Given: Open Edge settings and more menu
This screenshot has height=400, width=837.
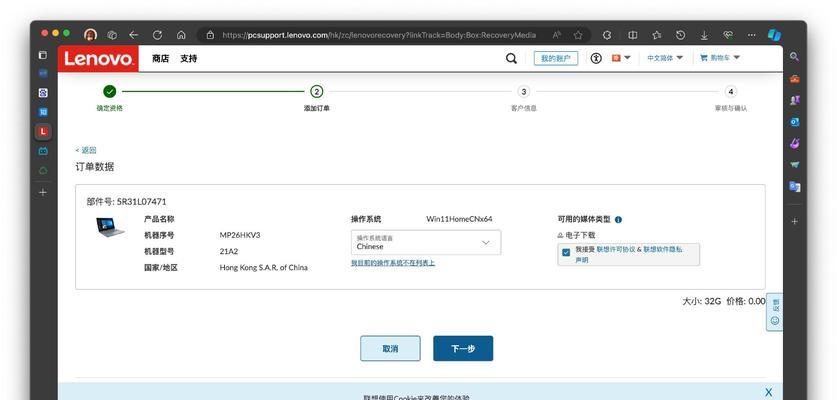Looking at the screenshot, I should tap(752, 35).
